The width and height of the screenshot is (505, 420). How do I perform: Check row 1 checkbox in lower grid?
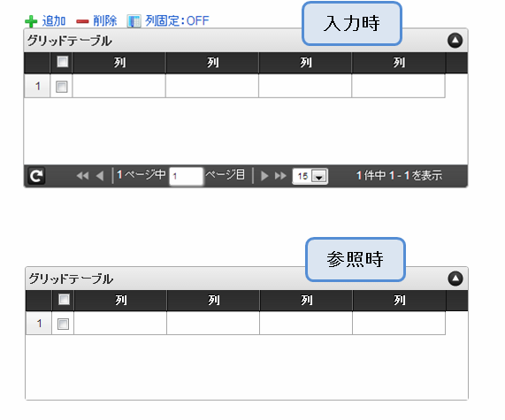(63, 324)
